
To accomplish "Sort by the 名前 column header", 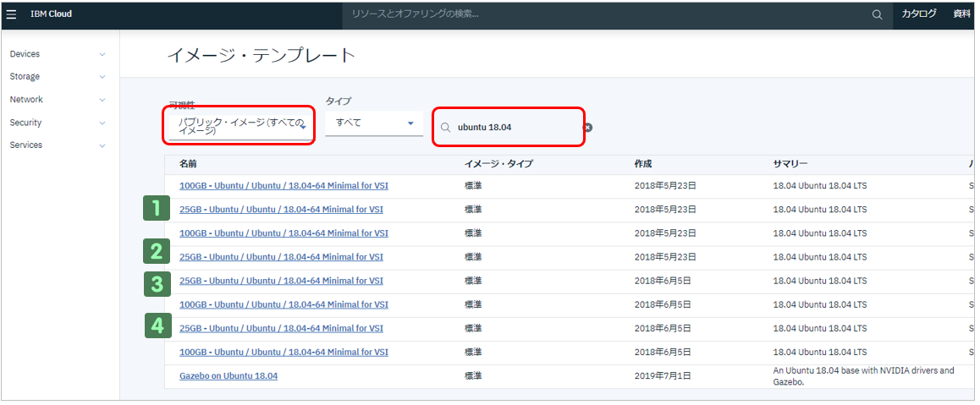I will pyautogui.click(x=188, y=164).
